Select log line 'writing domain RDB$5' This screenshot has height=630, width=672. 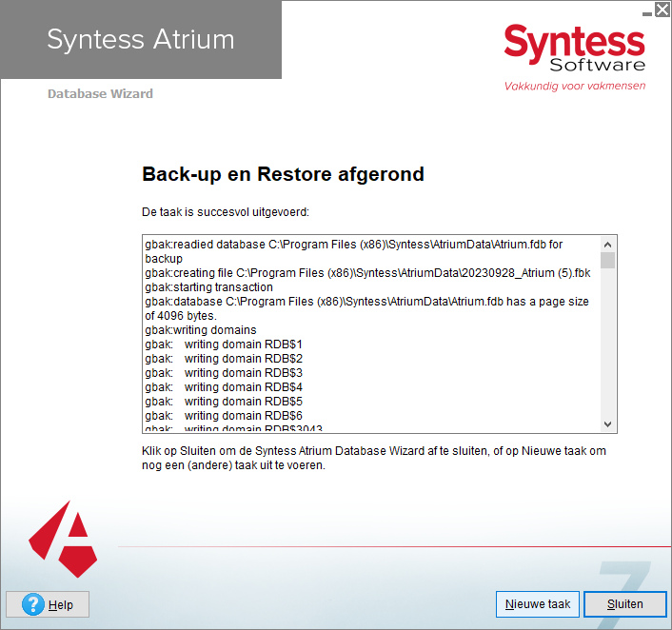pos(224,402)
